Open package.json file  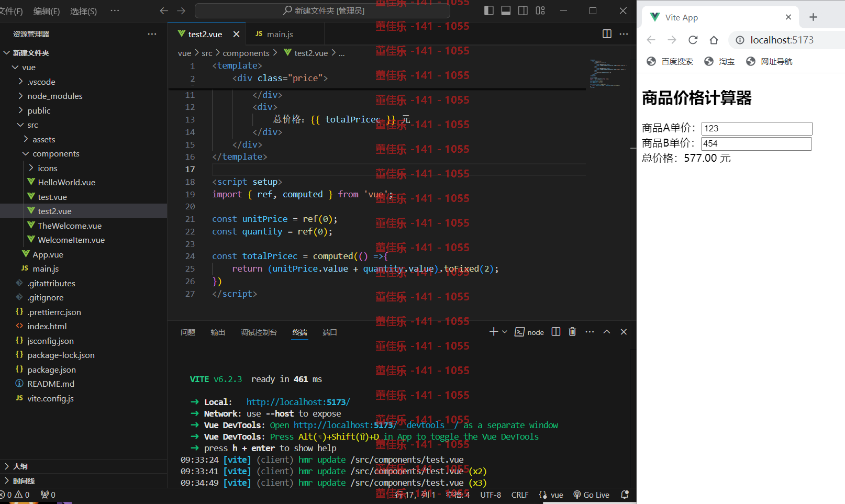[84, 369]
